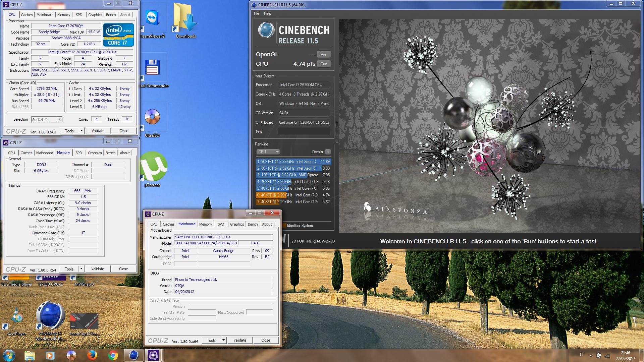Launch Ace Player desktop icon
This screenshot has width=644, height=362.
(x=17, y=321)
